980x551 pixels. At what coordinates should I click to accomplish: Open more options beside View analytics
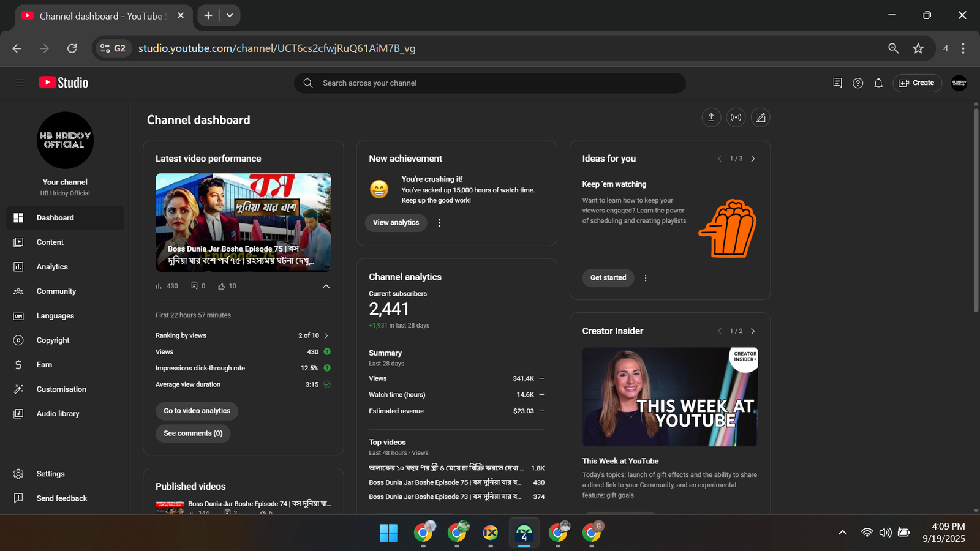click(x=439, y=223)
